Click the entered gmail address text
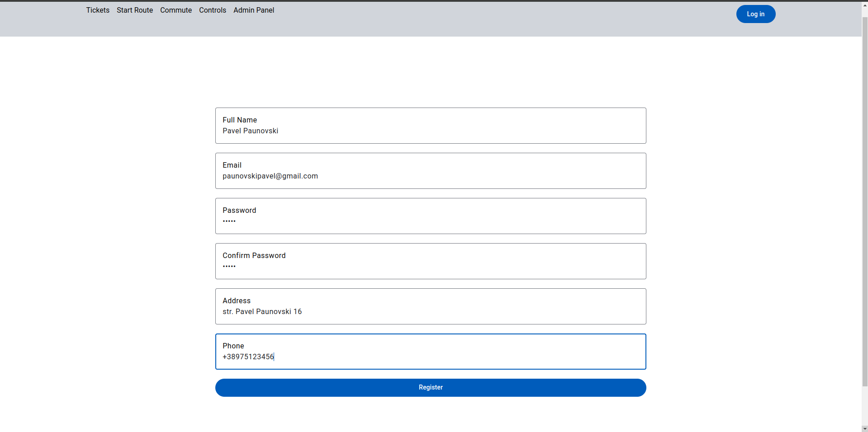The width and height of the screenshot is (868, 432). 270,176
